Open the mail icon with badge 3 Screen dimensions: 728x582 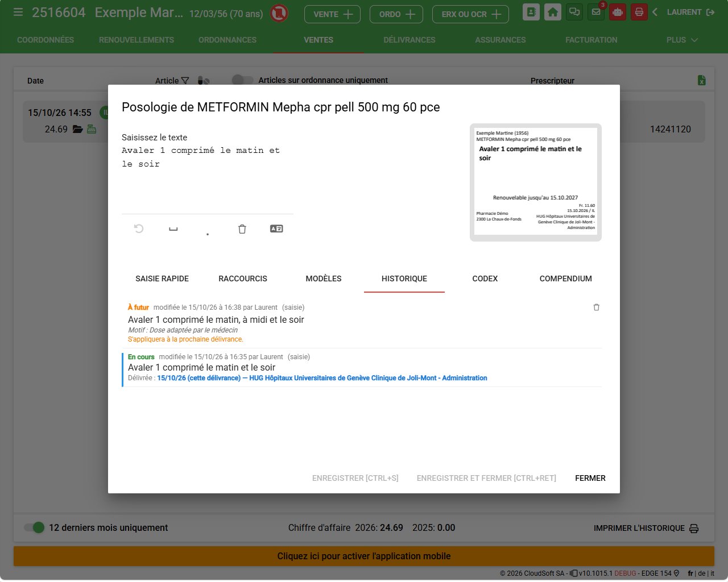pos(596,12)
